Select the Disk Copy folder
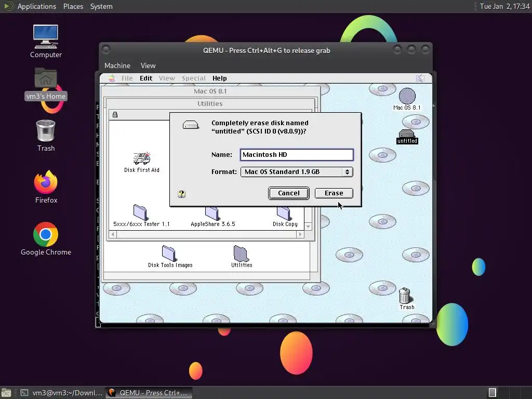This screenshot has width=532, height=399. click(285, 217)
